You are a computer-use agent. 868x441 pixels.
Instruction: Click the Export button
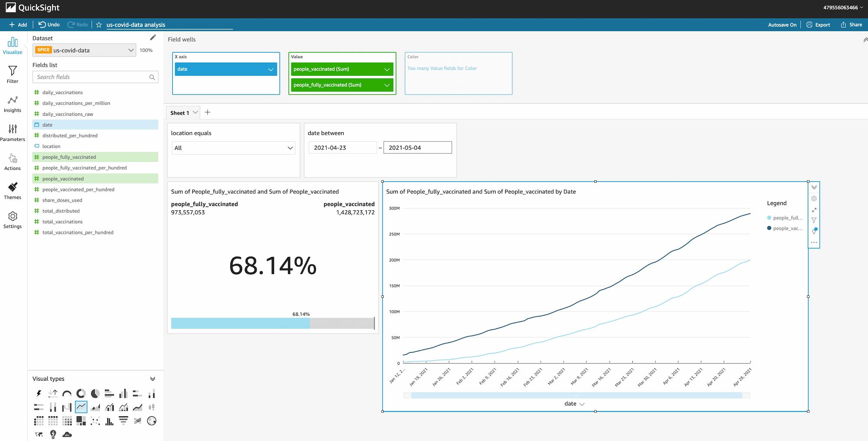tap(818, 25)
